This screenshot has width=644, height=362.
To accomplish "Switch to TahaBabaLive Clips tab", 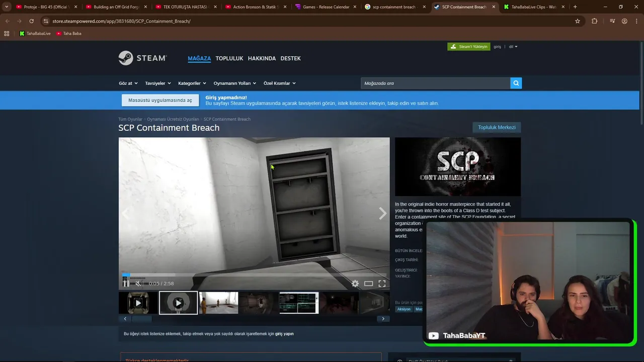I will tap(534, 7).
